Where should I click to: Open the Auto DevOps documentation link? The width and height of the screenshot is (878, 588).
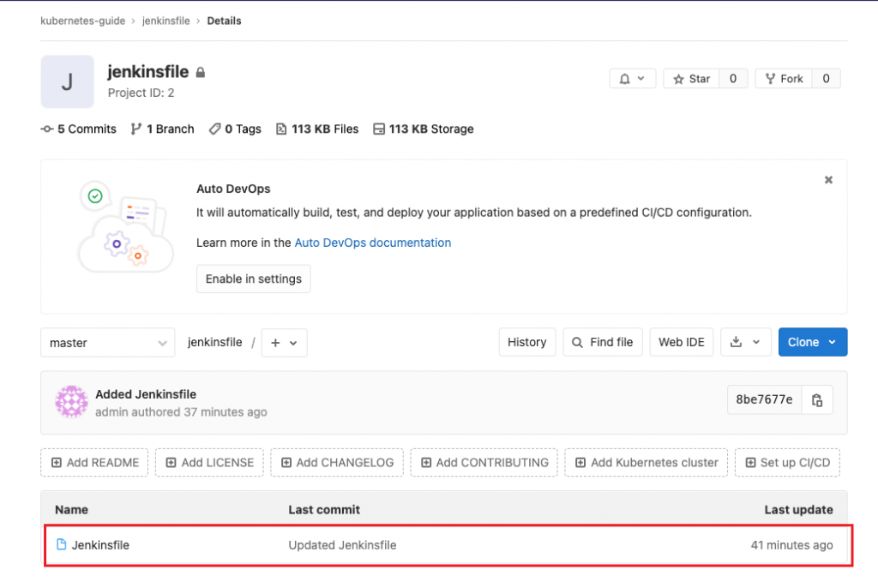pos(373,243)
